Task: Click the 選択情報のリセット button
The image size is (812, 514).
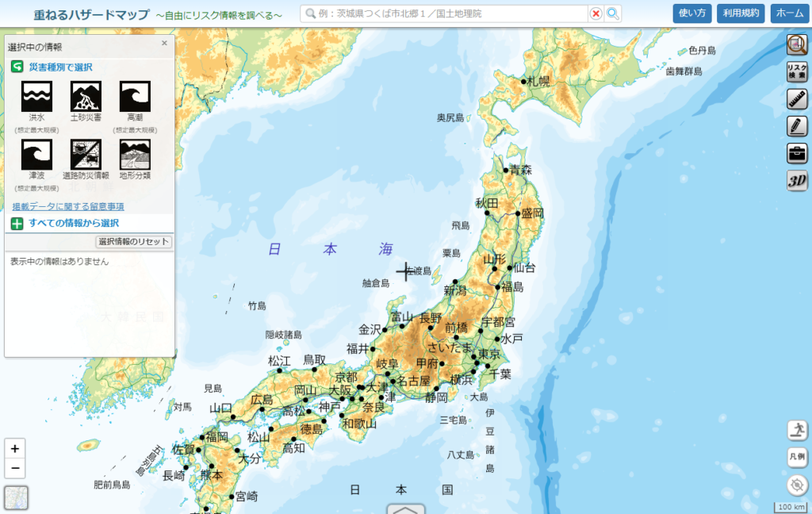Action: (133, 241)
